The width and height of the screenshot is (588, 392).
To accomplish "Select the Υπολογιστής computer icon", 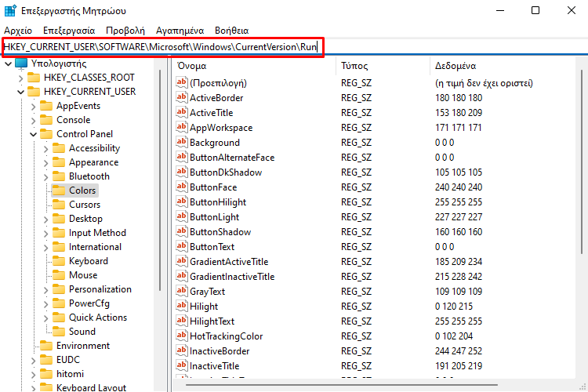I will [21, 64].
